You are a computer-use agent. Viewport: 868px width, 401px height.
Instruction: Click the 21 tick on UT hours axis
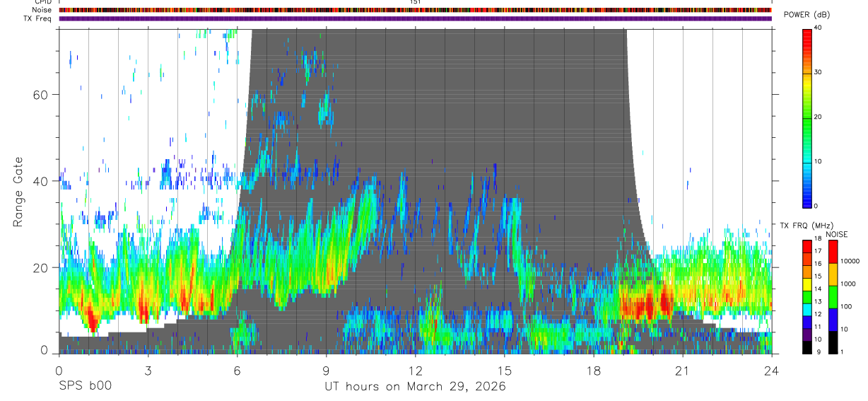pyautogui.click(x=683, y=370)
